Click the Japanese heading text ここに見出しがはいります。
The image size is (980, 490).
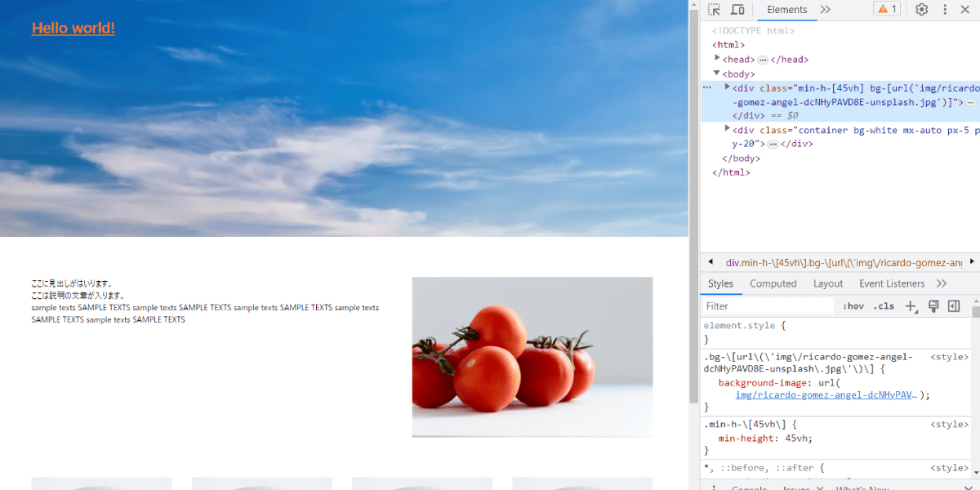tap(72, 284)
